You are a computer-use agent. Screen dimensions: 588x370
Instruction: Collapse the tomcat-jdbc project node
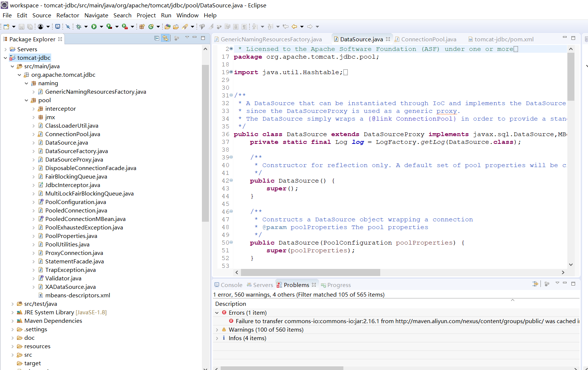5,58
